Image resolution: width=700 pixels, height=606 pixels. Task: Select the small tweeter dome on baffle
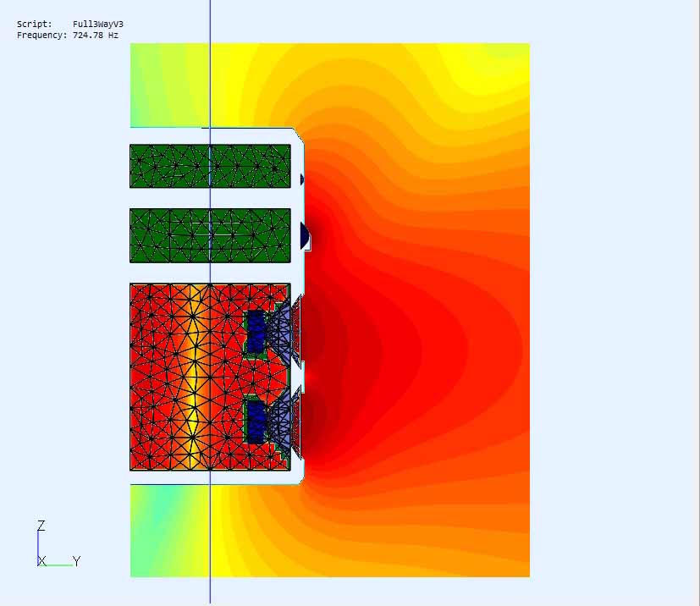coord(302,179)
